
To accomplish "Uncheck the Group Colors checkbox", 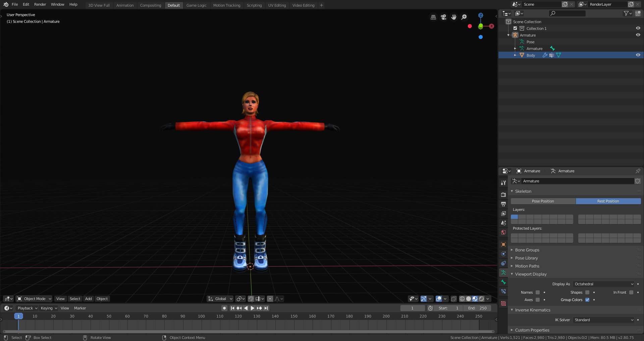I will pos(587,300).
